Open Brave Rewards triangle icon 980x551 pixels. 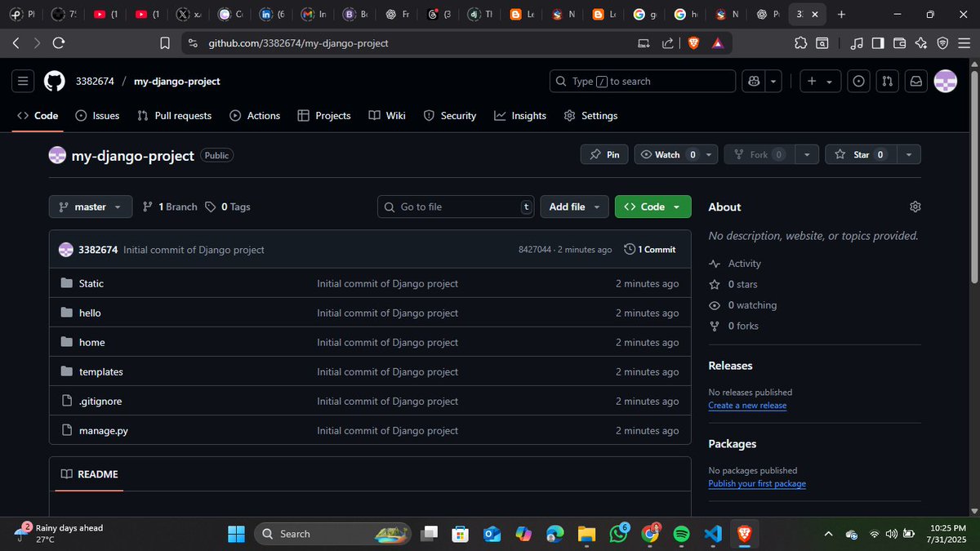717,43
